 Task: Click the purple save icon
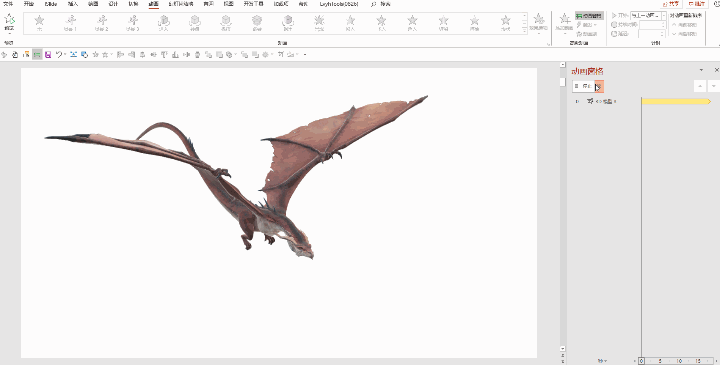[48, 55]
